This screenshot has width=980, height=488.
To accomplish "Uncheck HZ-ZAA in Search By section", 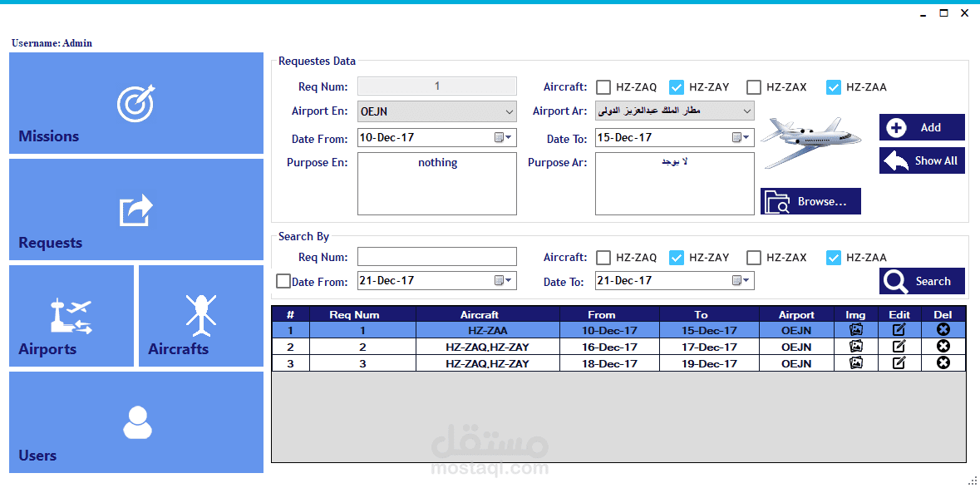I will point(833,257).
